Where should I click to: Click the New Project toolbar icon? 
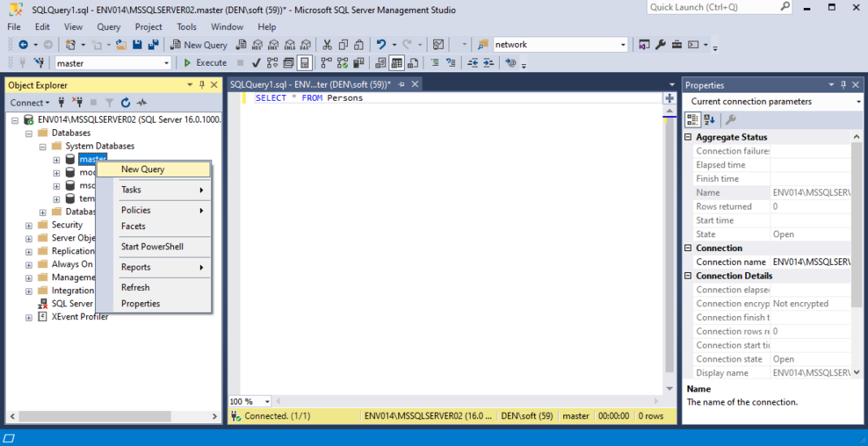click(71, 45)
